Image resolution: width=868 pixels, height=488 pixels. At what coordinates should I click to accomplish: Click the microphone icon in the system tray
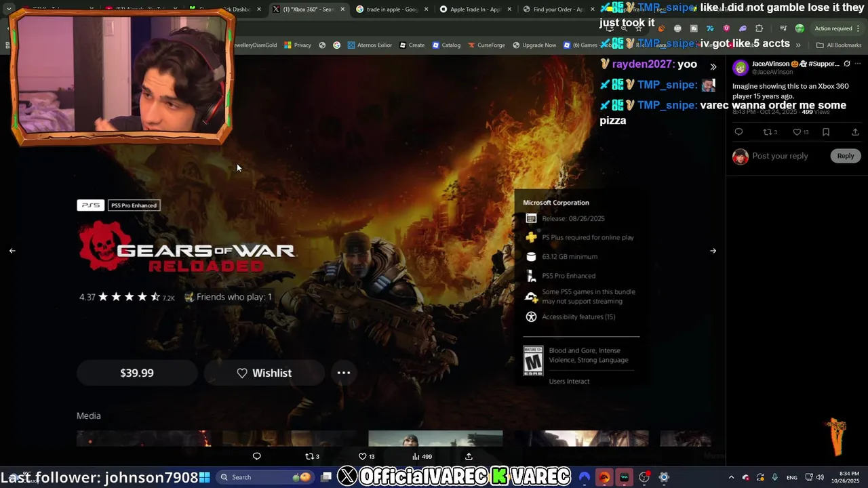[x=774, y=477]
